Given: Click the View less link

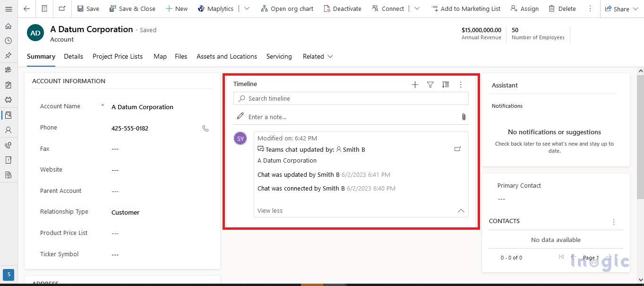Looking at the screenshot, I should click(270, 211).
